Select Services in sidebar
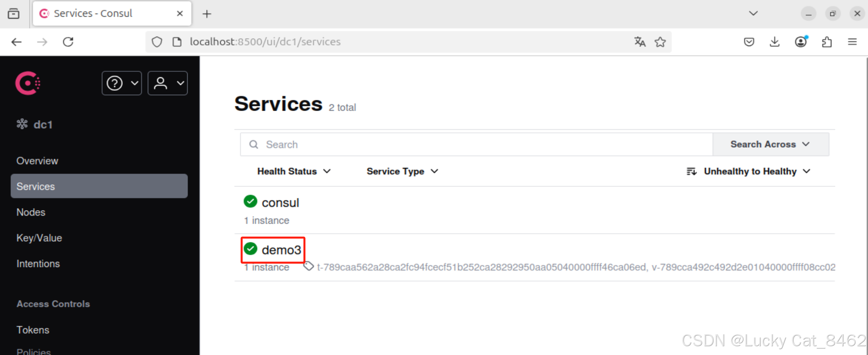Screen dimensions: 868x355 pyautogui.click(x=99, y=186)
